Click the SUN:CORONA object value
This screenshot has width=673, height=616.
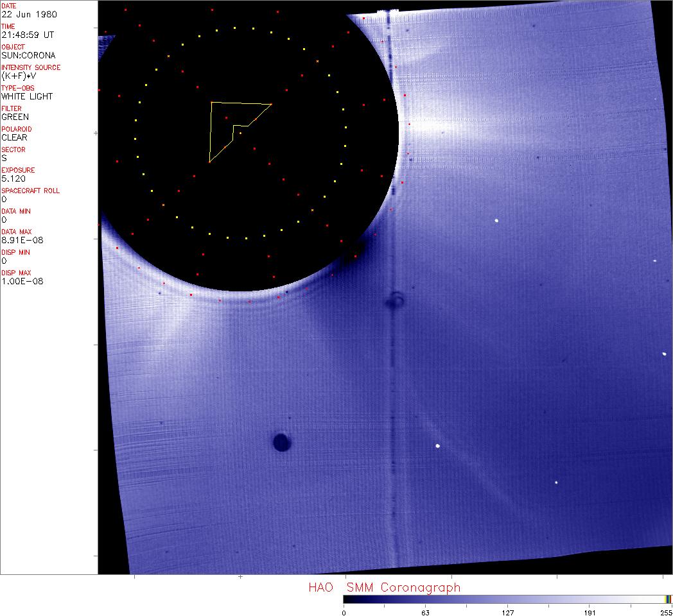coord(28,55)
